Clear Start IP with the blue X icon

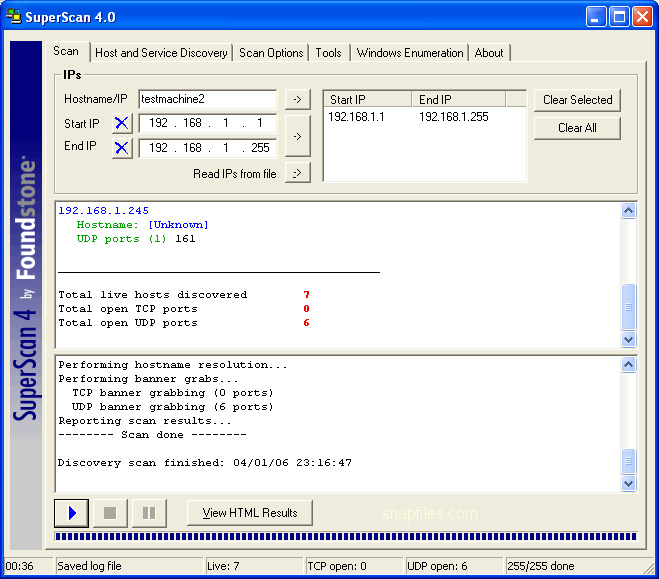[122, 123]
